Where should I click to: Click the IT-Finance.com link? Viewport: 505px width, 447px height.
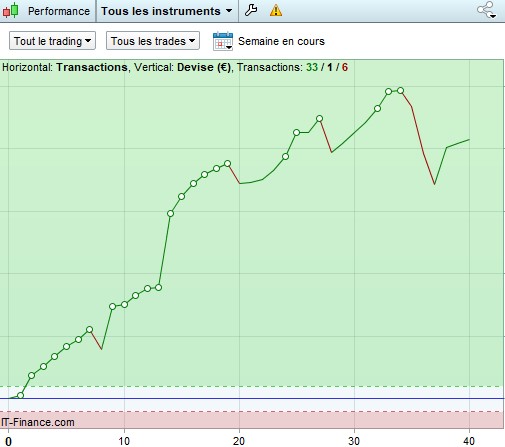tap(38, 422)
